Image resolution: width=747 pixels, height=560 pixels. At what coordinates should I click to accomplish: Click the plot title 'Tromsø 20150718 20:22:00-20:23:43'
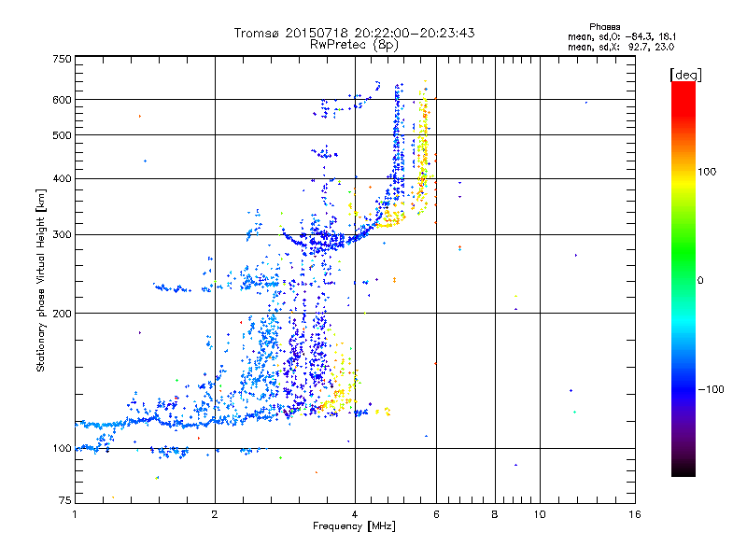355,33
